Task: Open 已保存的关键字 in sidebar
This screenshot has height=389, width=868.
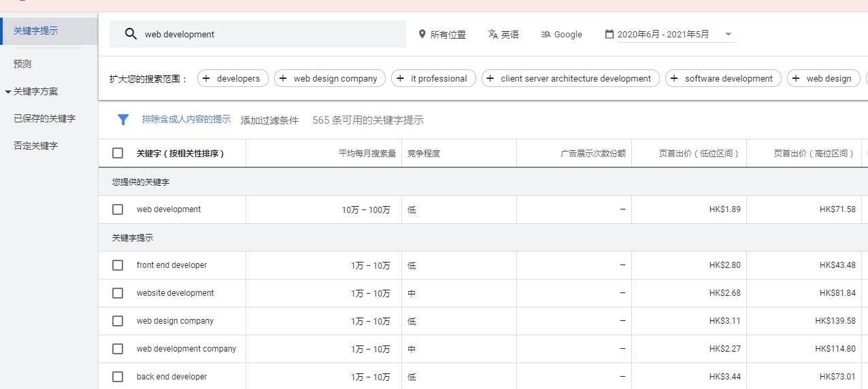Action: (x=44, y=118)
